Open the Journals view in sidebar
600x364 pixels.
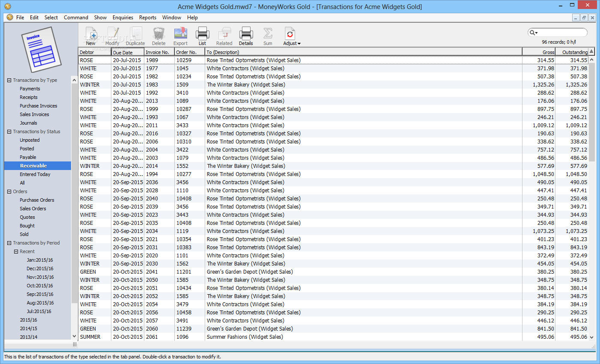(x=28, y=123)
